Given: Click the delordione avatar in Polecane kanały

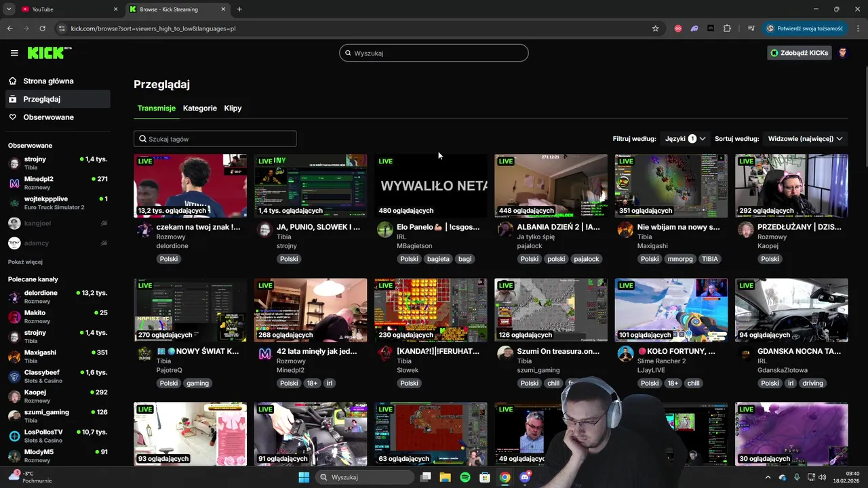Looking at the screenshot, I should tap(14, 297).
